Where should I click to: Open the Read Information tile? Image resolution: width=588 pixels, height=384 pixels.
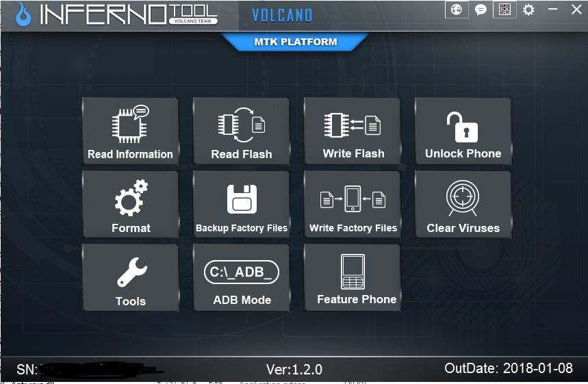tap(130, 131)
